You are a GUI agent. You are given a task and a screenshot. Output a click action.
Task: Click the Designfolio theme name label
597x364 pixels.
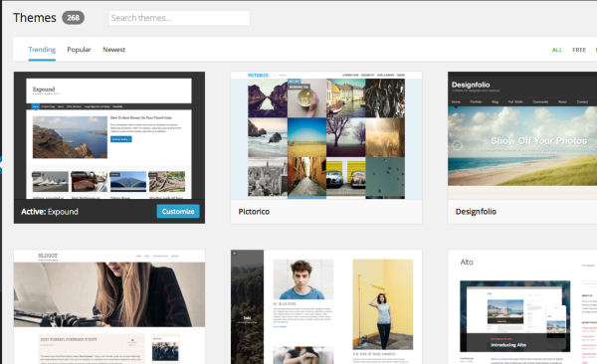click(x=476, y=212)
